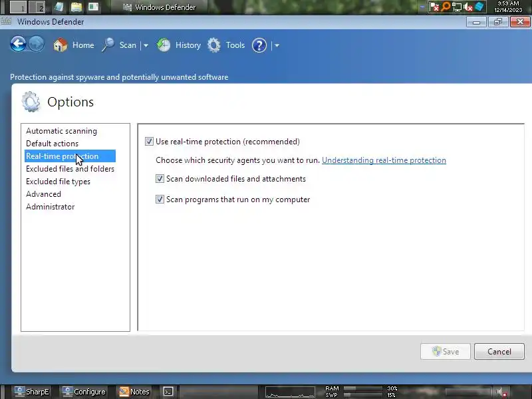Click the Options gear icon in header
The height and width of the screenshot is (399, 532).
[x=31, y=102]
